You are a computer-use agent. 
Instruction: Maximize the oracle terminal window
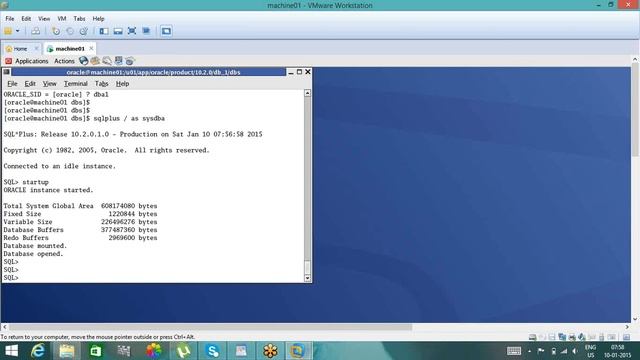click(299, 72)
